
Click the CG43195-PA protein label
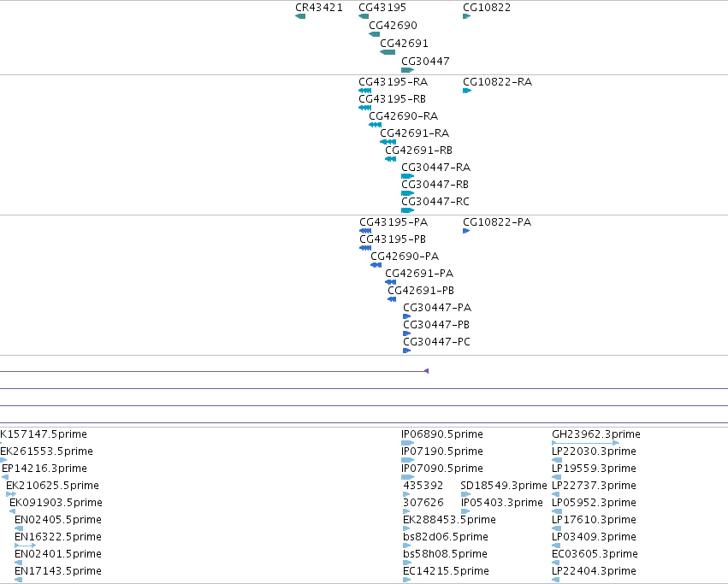(394, 222)
